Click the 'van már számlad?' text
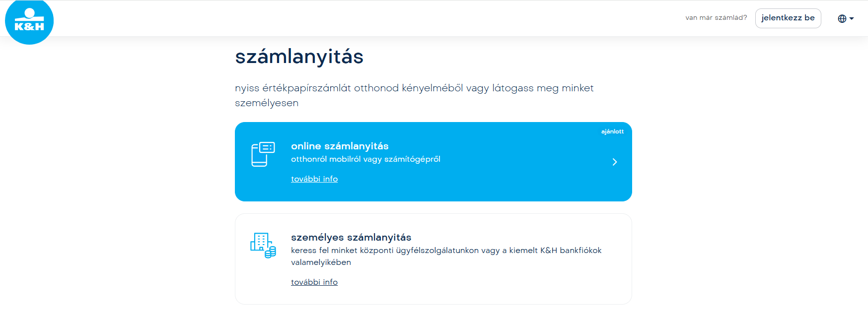868x318 pixels. click(x=716, y=18)
